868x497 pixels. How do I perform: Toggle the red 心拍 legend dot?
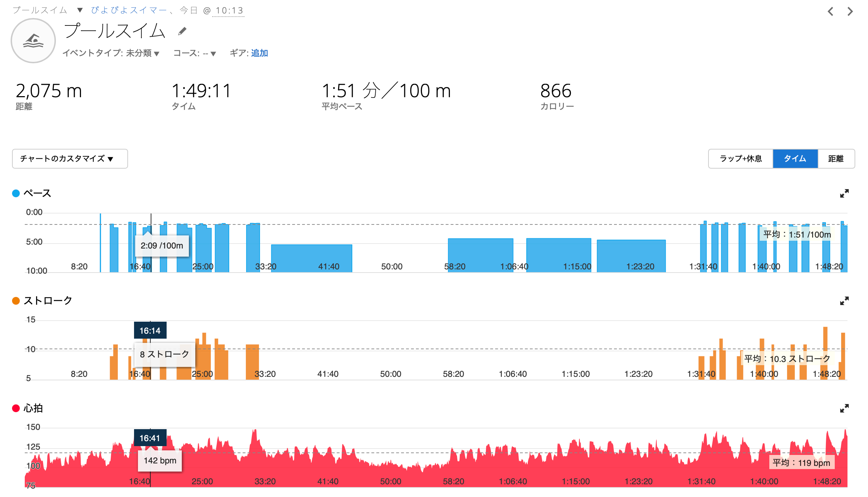[x=16, y=408]
